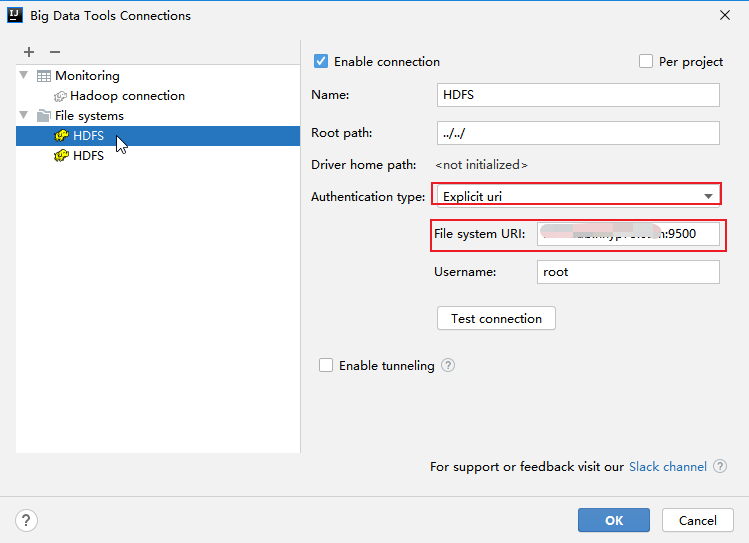The width and height of the screenshot is (749, 543).
Task: Add a new connection with the plus icon
Action: [x=29, y=52]
